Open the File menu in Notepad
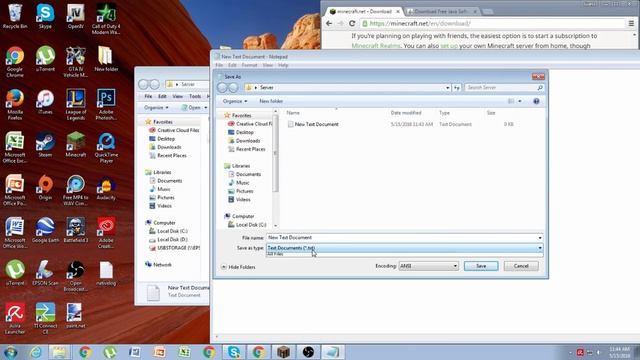The height and width of the screenshot is (360, 640). tap(219, 65)
